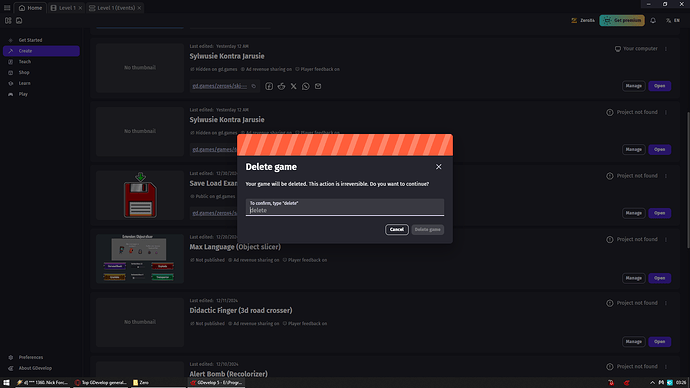Open the EN language selector
Image resolution: width=690 pixels, height=388 pixels.
[673, 21]
